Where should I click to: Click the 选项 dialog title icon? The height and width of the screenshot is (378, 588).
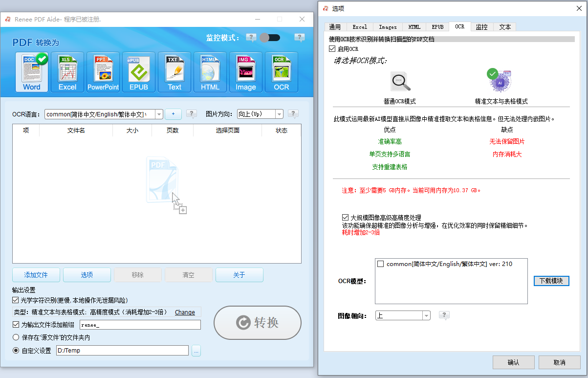(326, 8)
